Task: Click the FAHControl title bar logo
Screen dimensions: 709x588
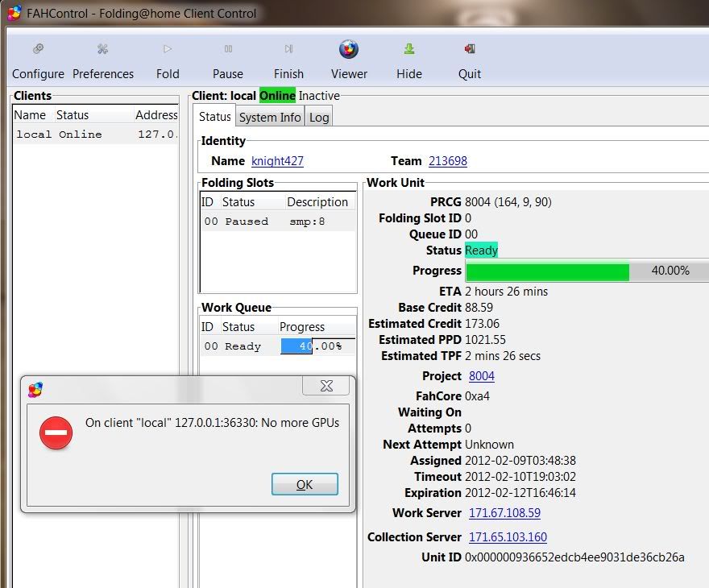Action: [x=14, y=13]
